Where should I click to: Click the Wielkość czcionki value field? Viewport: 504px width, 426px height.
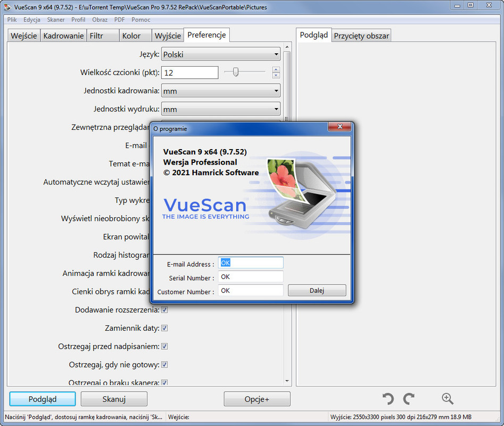(189, 72)
